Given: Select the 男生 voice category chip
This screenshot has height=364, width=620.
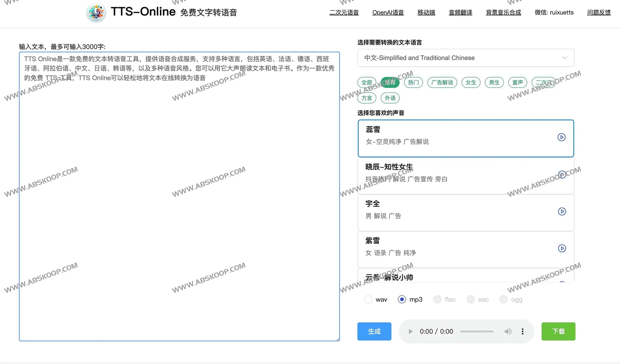Looking at the screenshot, I should coord(494,82).
